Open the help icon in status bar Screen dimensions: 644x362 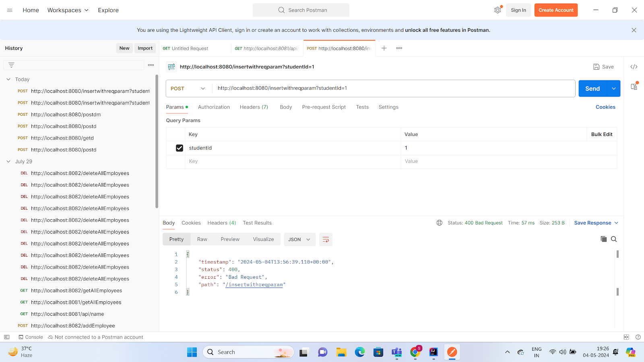coord(638,337)
